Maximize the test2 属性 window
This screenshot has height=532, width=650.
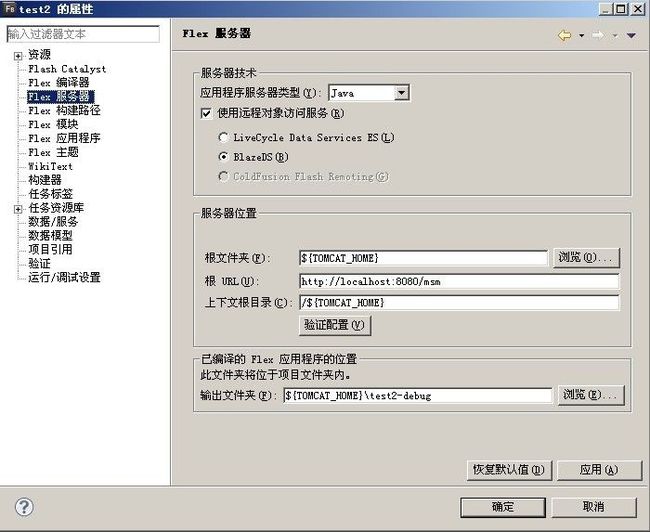tap(621, 9)
